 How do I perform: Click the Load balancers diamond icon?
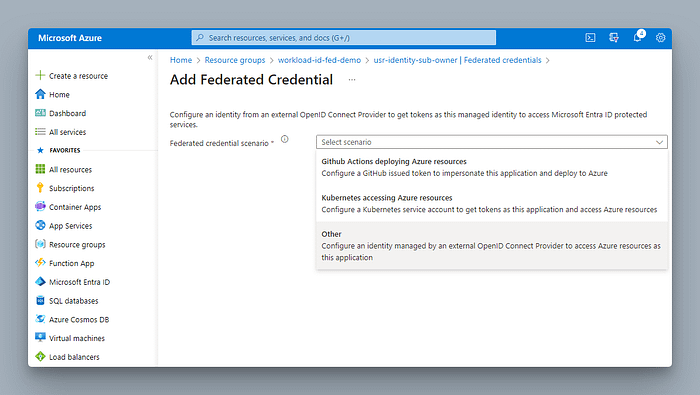pyautogui.click(x=40, y=356)
